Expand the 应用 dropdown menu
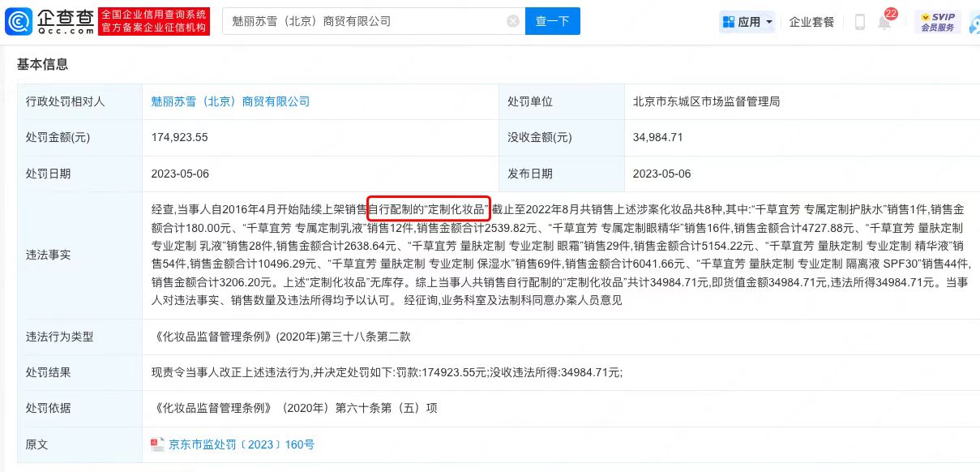 point(747,22)
